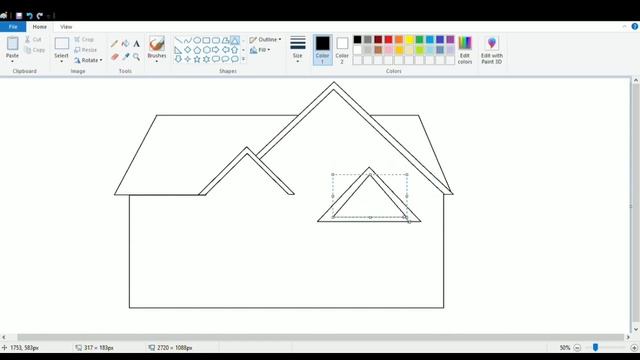
Task: Pick the Curve shape
Action: (187, 40)
